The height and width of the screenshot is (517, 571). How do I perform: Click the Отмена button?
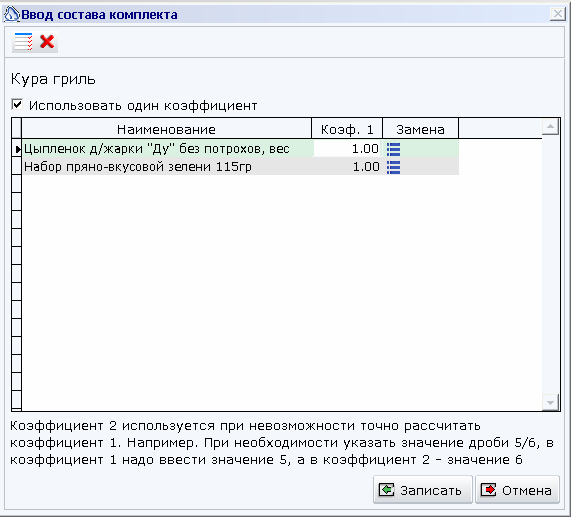pyautogui.click(x=517, y=490)
